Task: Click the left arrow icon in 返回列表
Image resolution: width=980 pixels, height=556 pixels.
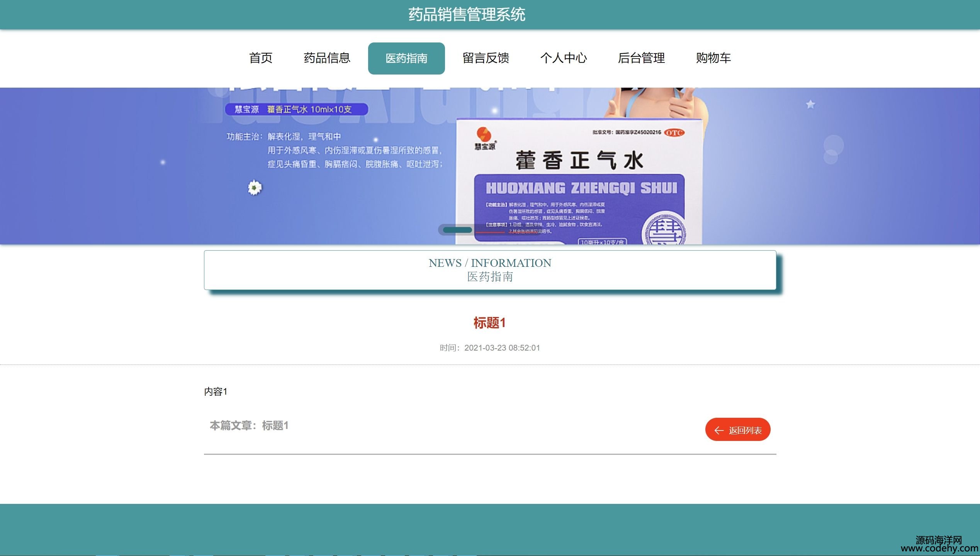Action: click(718, 431)
